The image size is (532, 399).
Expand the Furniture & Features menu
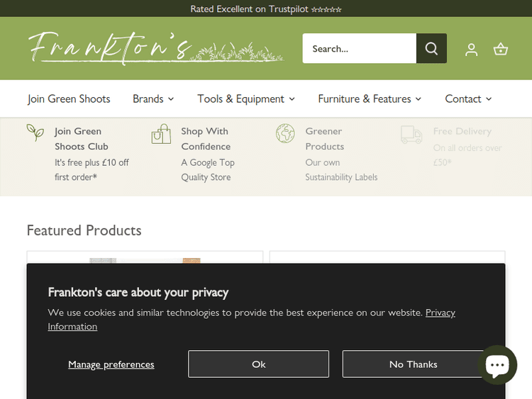click(x=370, y=99)
